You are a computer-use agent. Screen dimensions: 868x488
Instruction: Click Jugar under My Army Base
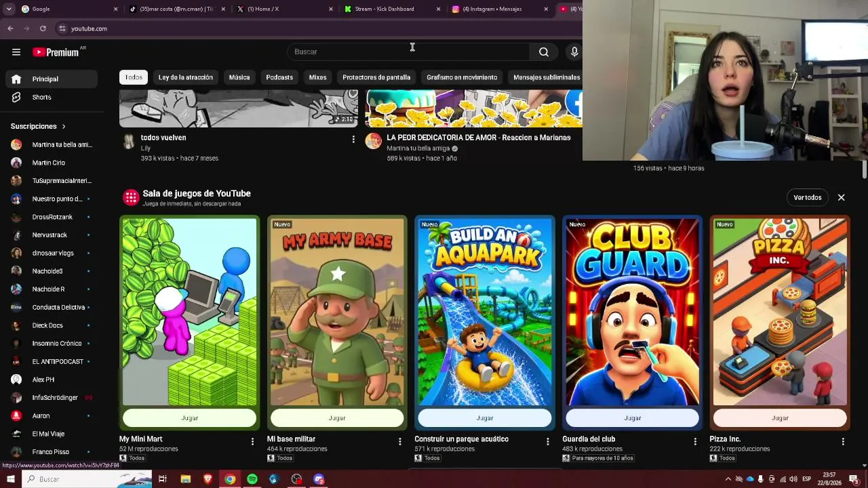click(x=337, y=418)
